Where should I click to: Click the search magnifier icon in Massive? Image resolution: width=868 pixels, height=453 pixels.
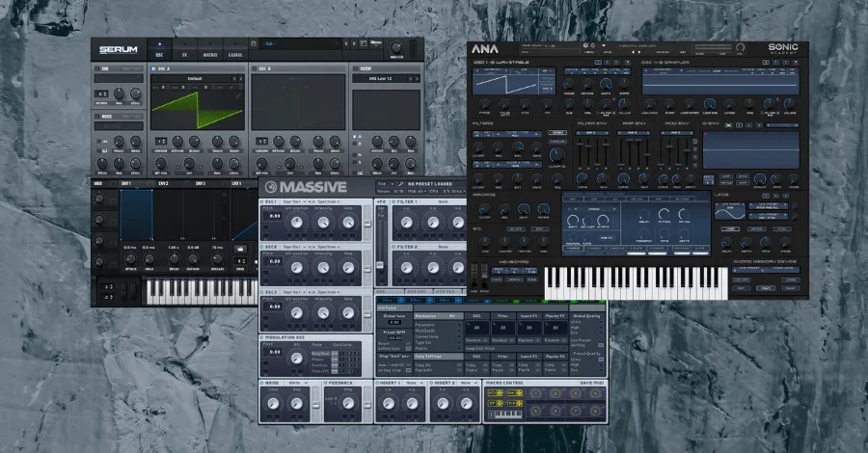(400, 184)
